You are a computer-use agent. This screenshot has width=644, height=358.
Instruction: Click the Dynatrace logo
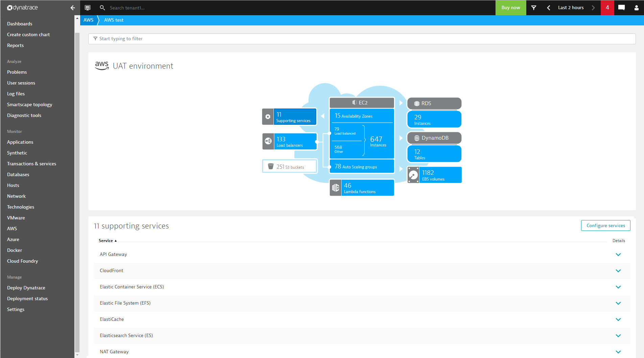tap(22, 7)
